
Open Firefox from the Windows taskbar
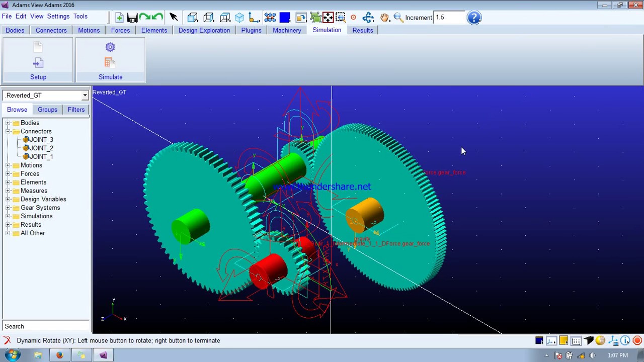coord(59,355)
